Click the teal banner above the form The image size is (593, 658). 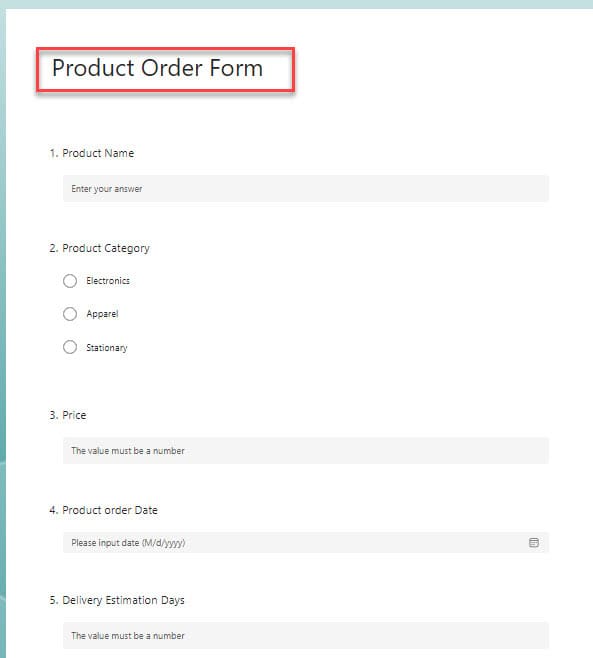(296, 4)
